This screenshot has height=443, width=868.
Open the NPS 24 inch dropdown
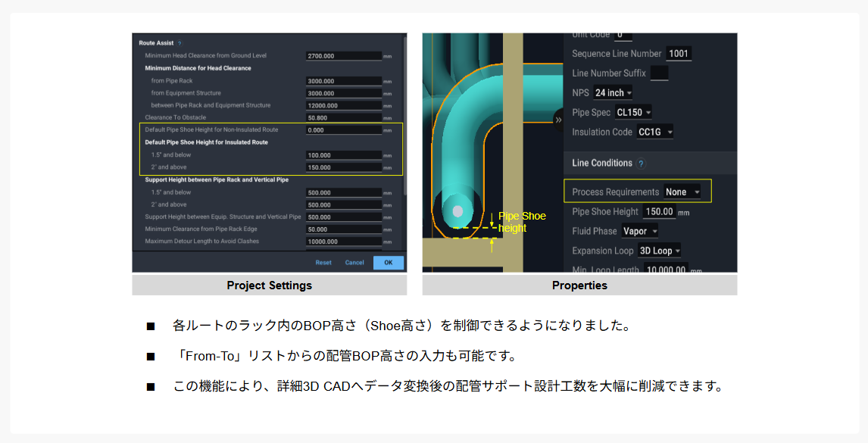614,93
